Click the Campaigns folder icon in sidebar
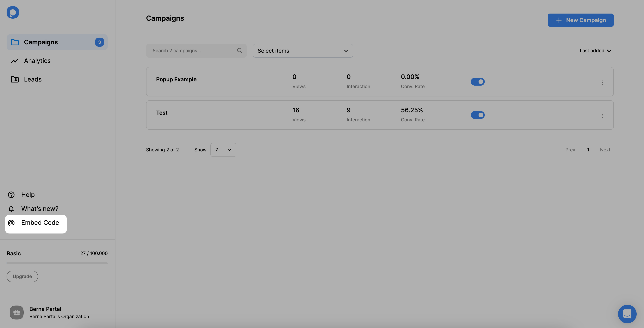The width and height of the screenshot is (644, 328). pos(14,42)
